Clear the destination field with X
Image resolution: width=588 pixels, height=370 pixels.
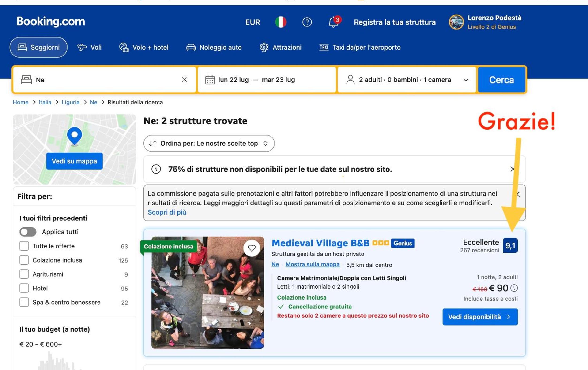coord(185,80)
